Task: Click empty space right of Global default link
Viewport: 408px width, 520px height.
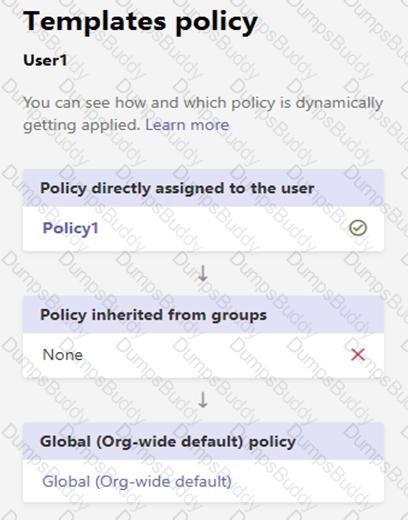Action: coord(307,481)
